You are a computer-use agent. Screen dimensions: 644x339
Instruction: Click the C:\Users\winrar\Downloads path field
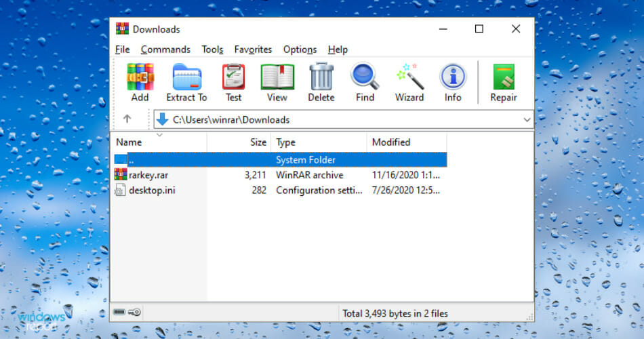click(x=344, y=119)
